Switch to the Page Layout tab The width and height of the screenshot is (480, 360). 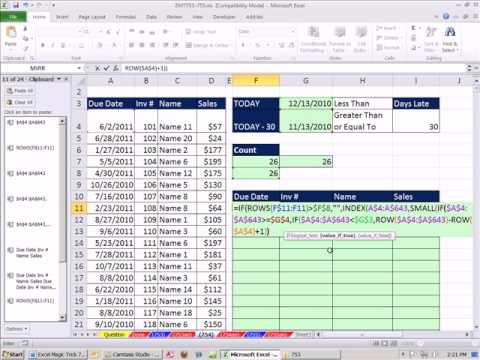(92, 17)
